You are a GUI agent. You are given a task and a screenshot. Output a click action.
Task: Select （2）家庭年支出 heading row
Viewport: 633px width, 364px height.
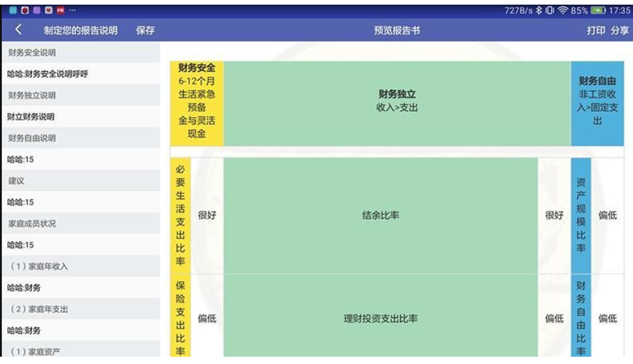[81, 309]
